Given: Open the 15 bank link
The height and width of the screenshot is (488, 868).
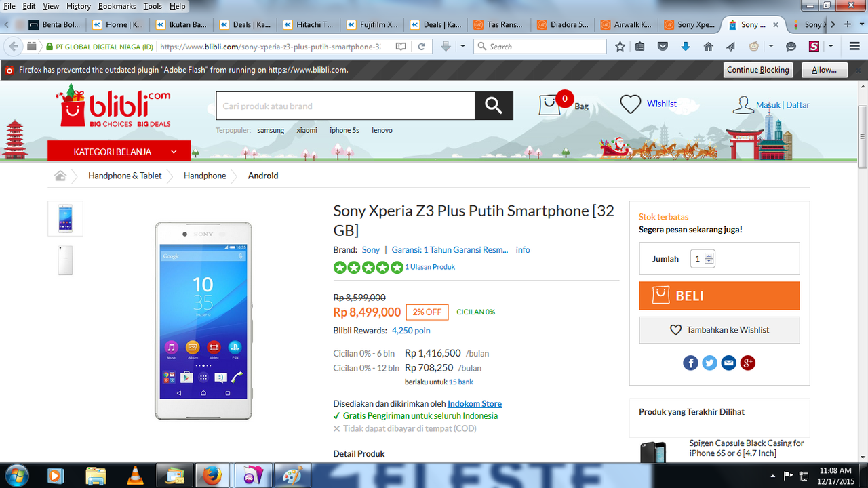Looking at the screenshot, I should click(x=461, y=382).
